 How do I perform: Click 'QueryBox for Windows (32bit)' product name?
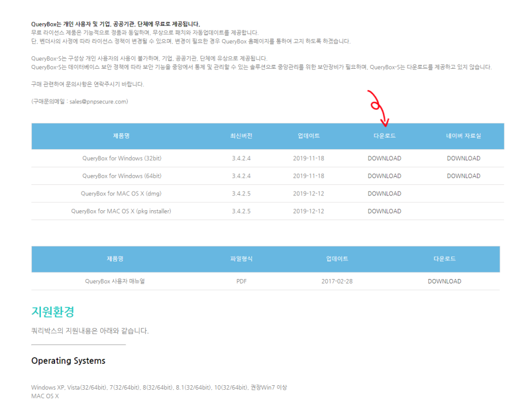click(x=122, y=158)
